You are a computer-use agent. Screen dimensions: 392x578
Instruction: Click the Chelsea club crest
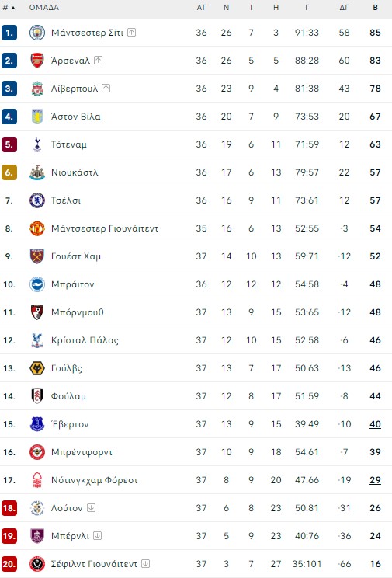pyautogui.click(x=37, y=200)
